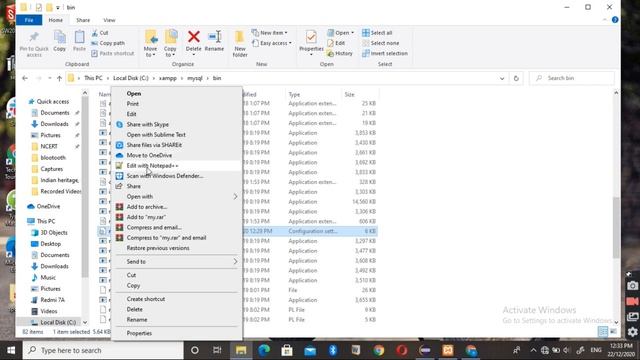Choose Add to archive option
The image size is (640, 360).
pyautogui.click(x=177, y=207)
